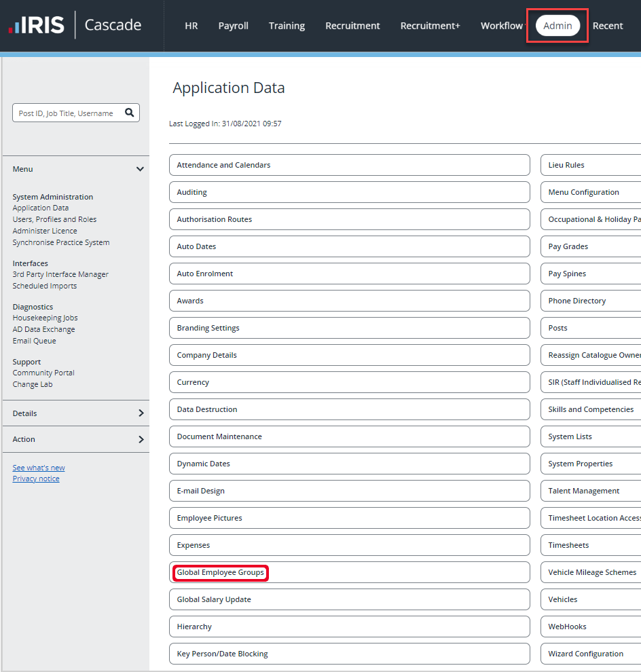Click the search magnifier icon
The width and height of the screenshot is (641, 672).
[x=129, y=113]
